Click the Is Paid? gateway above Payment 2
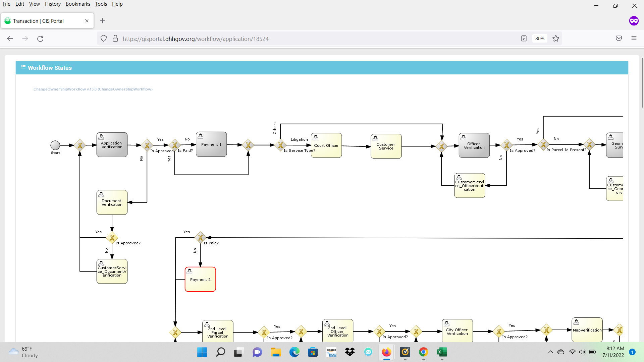The height and width of the screenshot is (362, 644). point(200,238)
